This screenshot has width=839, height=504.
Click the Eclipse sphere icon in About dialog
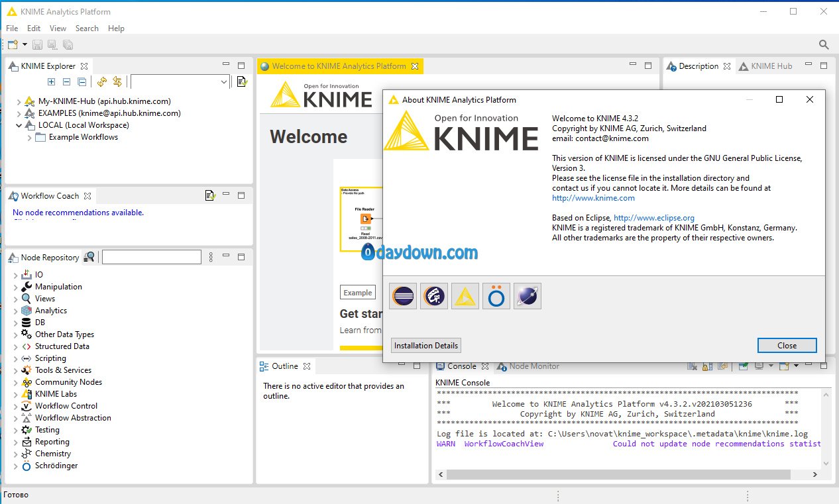[528, 296]
